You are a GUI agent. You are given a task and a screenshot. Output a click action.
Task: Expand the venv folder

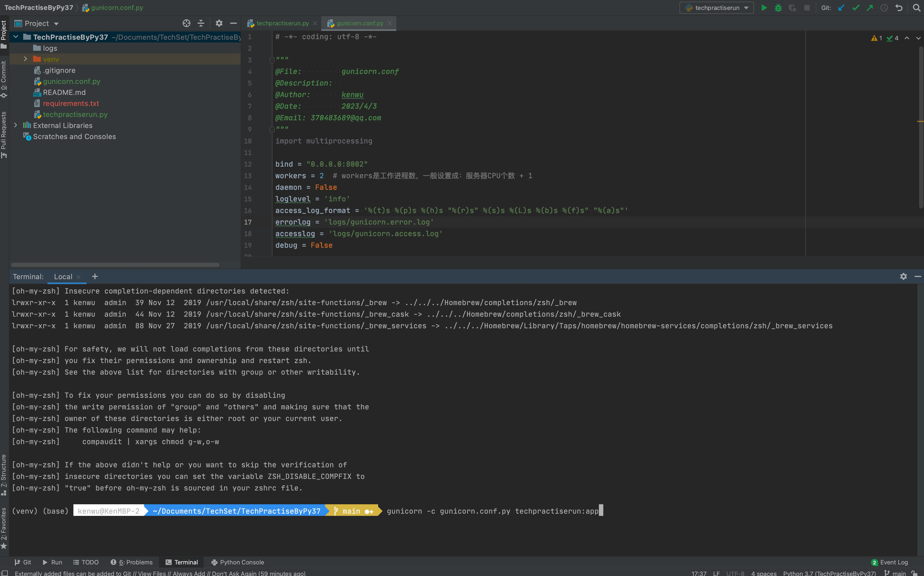(26, 59)
